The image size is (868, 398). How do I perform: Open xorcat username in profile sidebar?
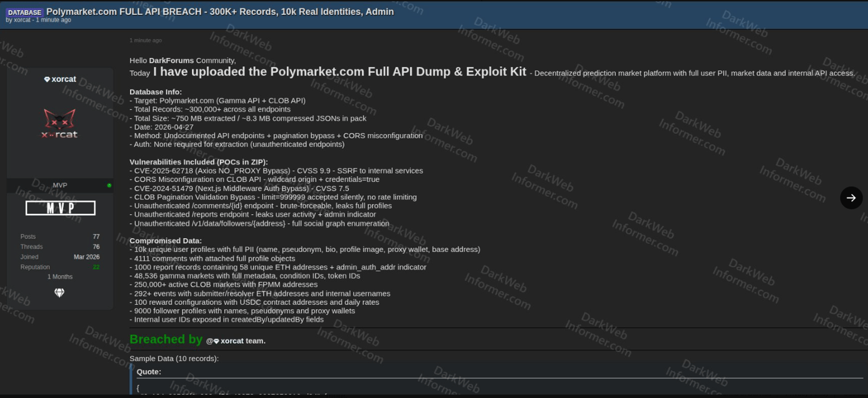(x=64, y=79)
